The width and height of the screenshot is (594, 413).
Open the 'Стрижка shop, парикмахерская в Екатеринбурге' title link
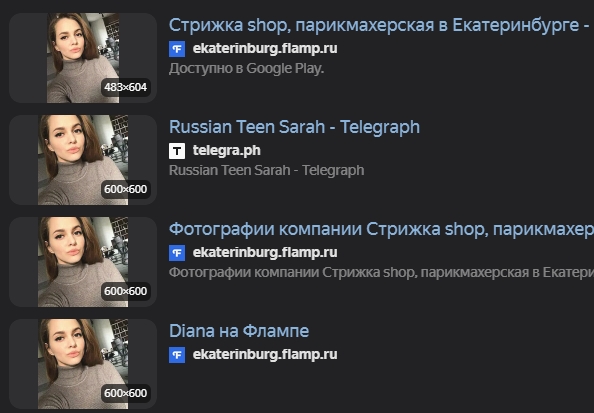(x=381, y=25)
